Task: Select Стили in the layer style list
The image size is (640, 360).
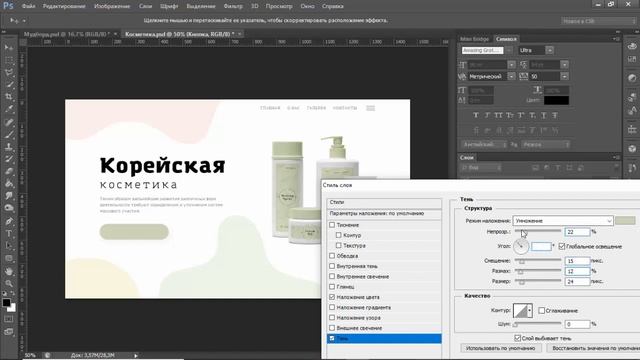Action: point(384,202)
